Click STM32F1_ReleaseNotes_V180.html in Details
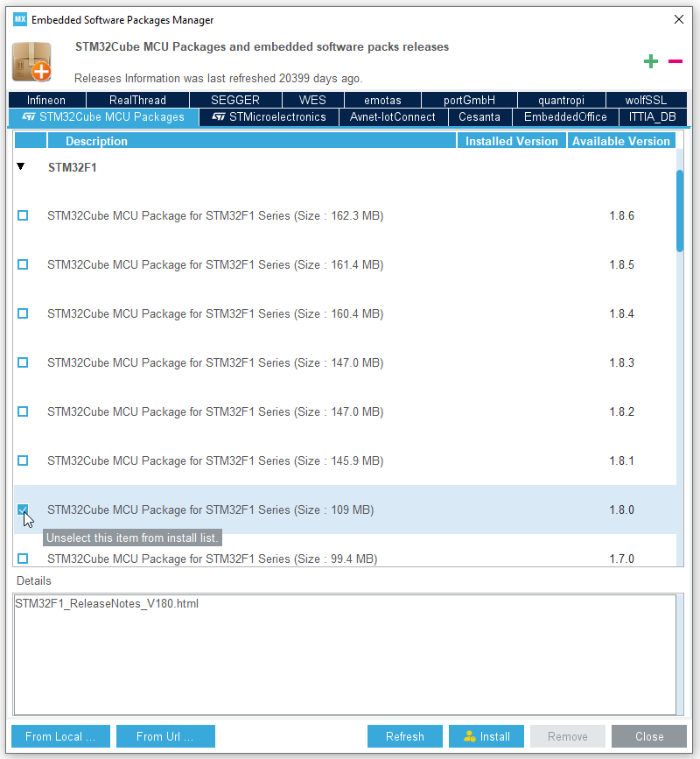Viewport: 700px width, 759px height. (x=107, y=604)
